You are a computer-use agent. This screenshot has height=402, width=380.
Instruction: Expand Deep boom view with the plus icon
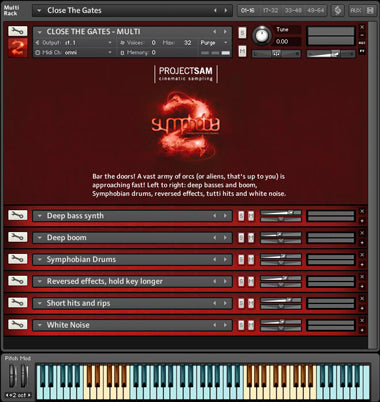click(x=362, y=243)
